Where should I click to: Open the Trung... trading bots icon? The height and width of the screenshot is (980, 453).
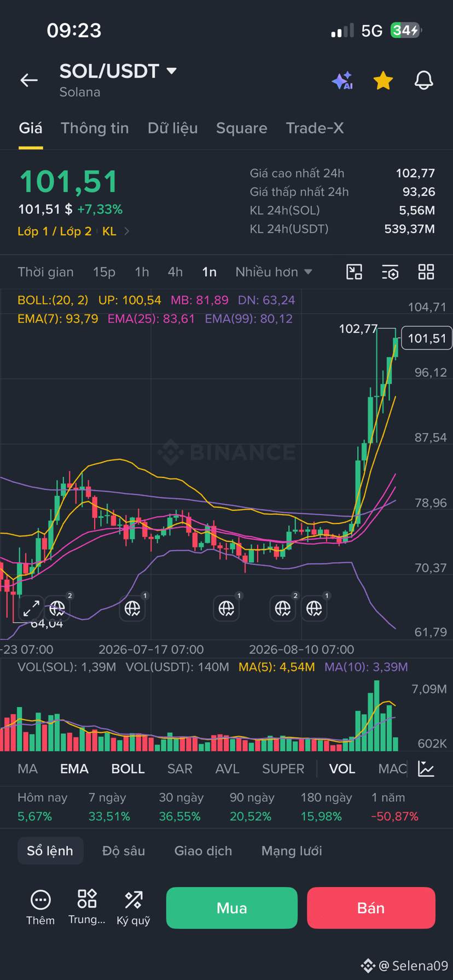[87, 908]
